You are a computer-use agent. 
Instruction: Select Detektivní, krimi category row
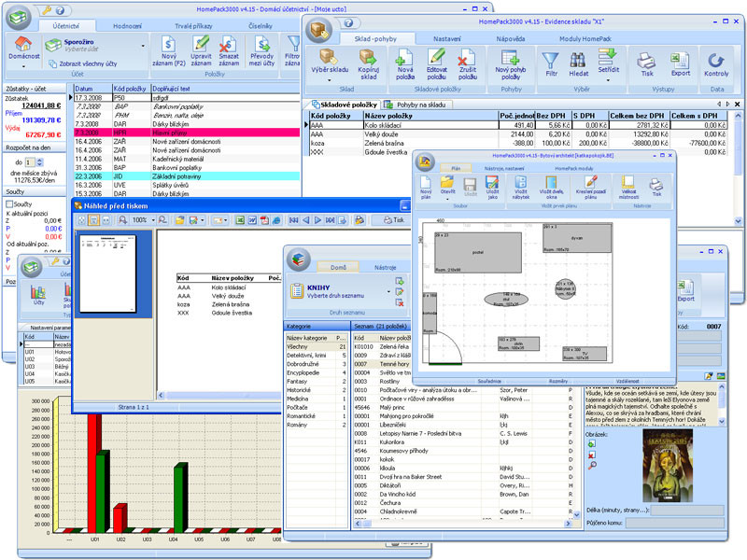317,356
